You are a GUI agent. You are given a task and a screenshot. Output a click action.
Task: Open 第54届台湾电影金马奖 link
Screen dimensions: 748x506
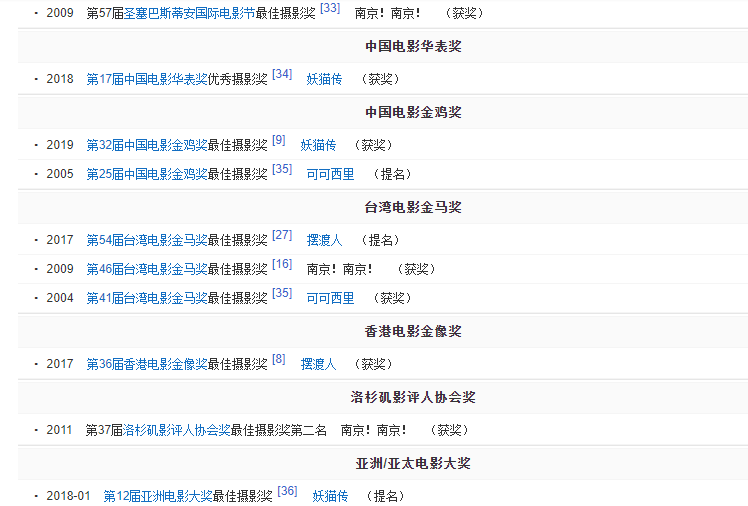click(146, 240)
